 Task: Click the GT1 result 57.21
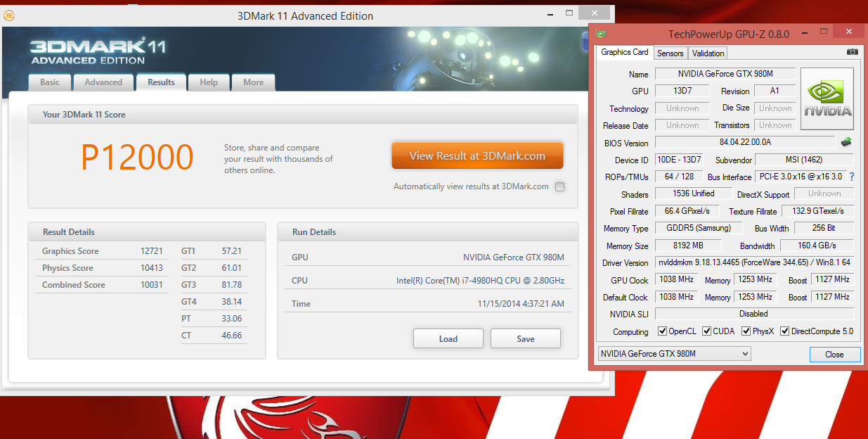(x=231, y=251)
